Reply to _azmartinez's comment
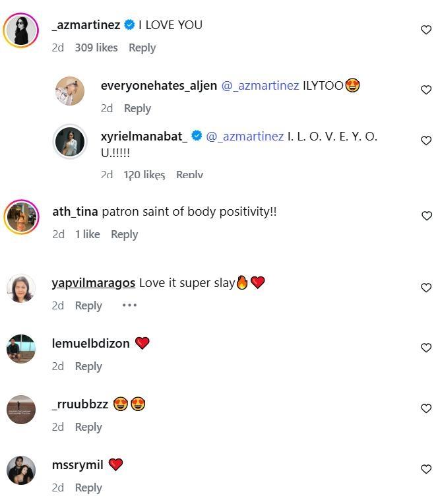 [142, 47]
